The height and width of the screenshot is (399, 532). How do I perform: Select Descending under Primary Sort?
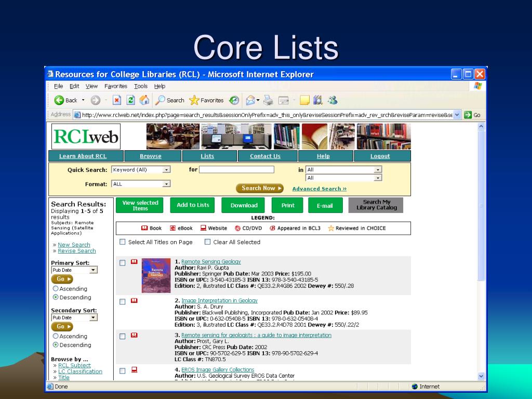coord(56,297)
